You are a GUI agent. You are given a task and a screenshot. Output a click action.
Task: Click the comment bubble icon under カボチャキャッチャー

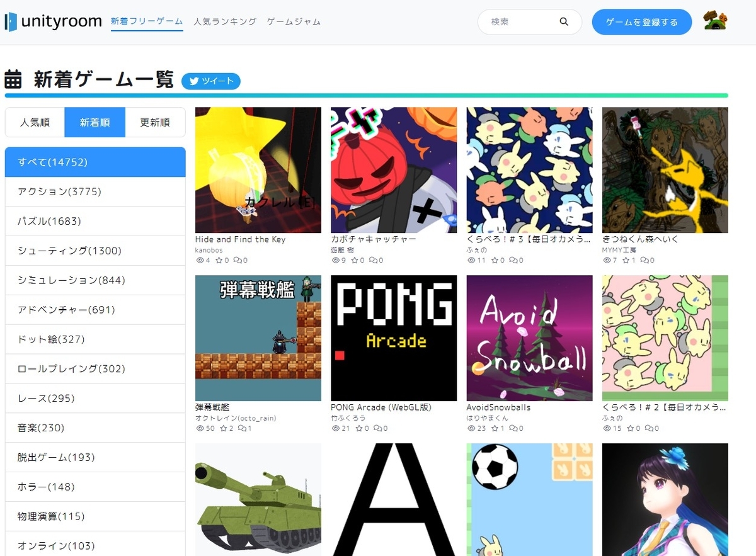pyautogui.click(x=375, y=261)
